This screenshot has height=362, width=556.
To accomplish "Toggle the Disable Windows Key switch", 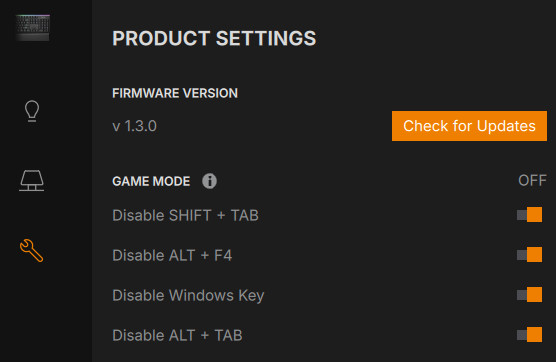I will point(529,295).
